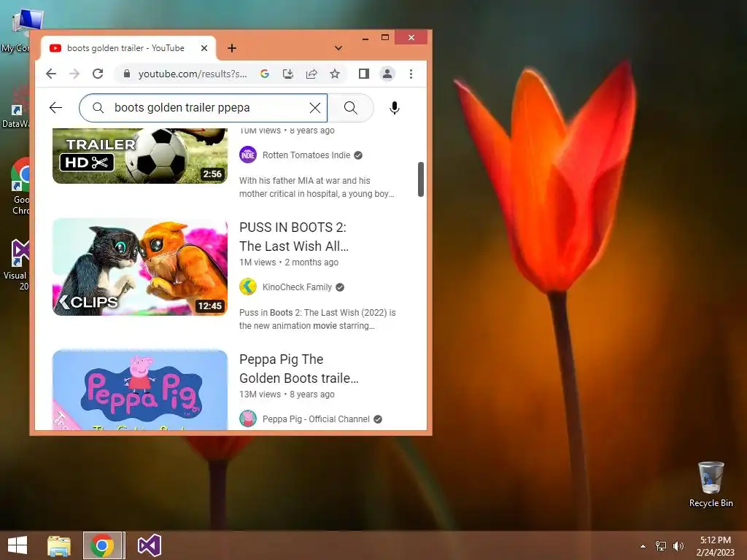
Task: Visit Rotten Tomatoes Indie channel name
Action: click(x=306, y=155)
